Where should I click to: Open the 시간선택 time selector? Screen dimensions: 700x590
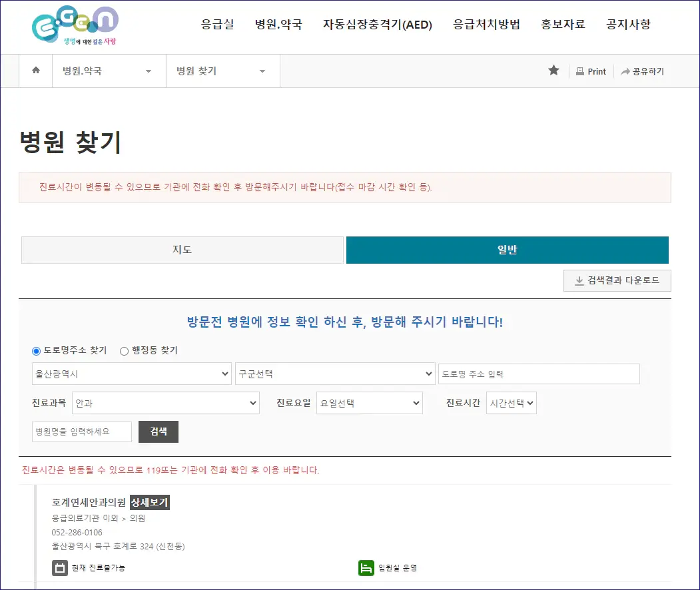coord(512,403)
